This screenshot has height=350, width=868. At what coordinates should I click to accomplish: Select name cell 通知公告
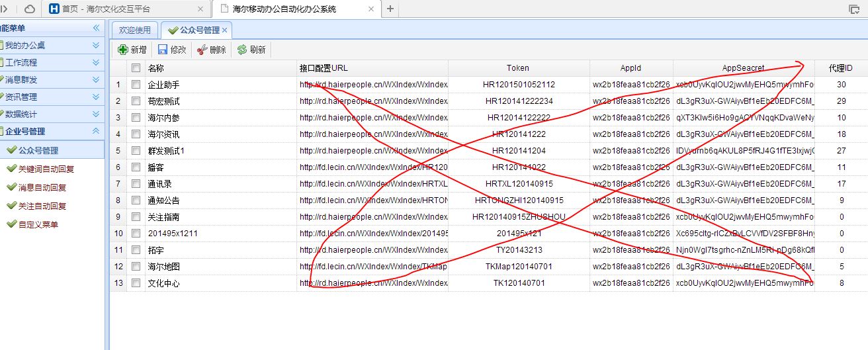click(220, 200)
